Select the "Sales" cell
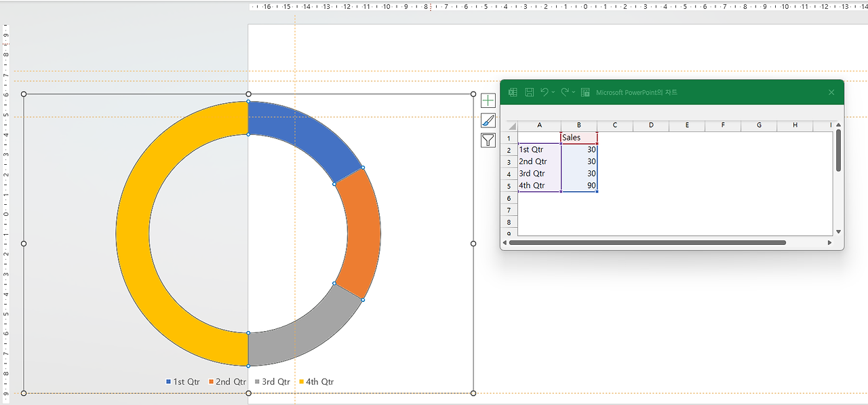Image resolution: width=868 pixels, height=405 pixels. [x=579, y=138]
